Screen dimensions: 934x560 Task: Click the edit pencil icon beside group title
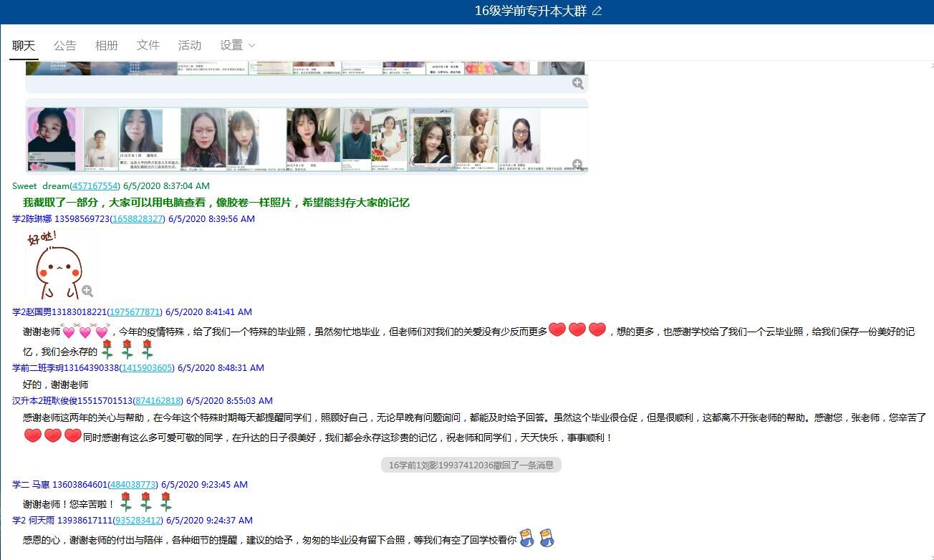point(597,11)
